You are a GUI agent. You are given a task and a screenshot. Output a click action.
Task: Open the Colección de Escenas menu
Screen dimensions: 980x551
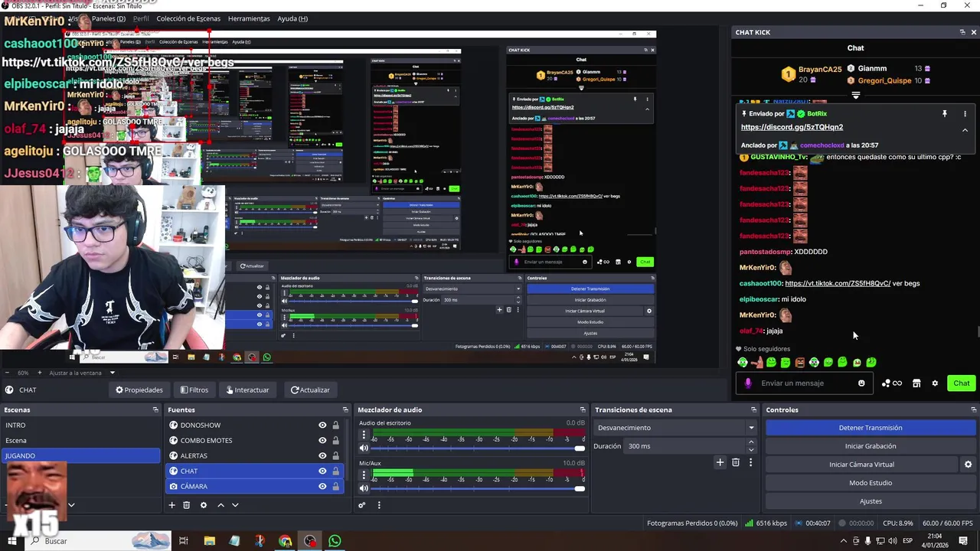[188, 18]
